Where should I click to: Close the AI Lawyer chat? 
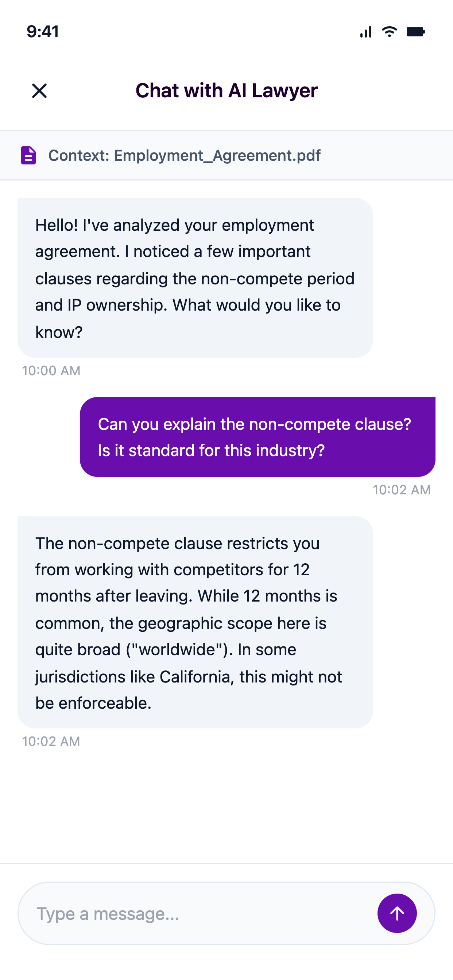click(x=39, y=91)
